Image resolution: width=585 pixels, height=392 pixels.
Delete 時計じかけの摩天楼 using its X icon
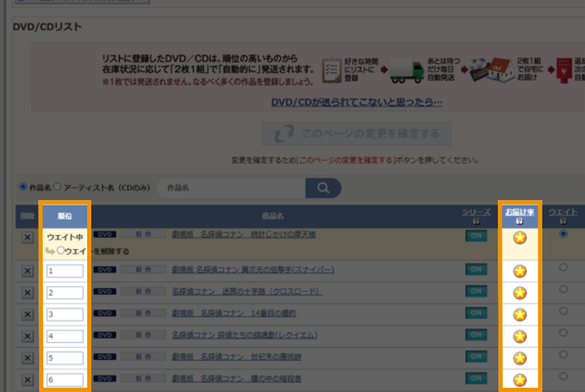coord(27,238)
